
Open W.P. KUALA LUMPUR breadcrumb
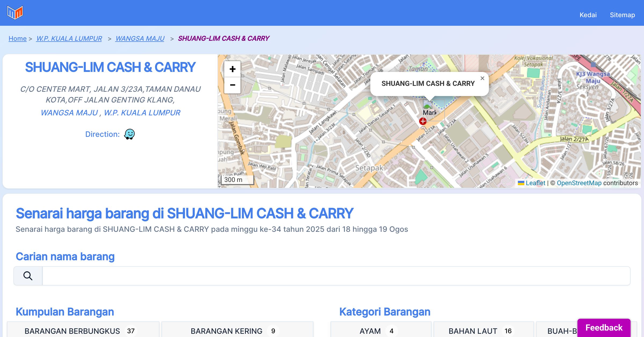pyautogui.click(x=69, y=38)
